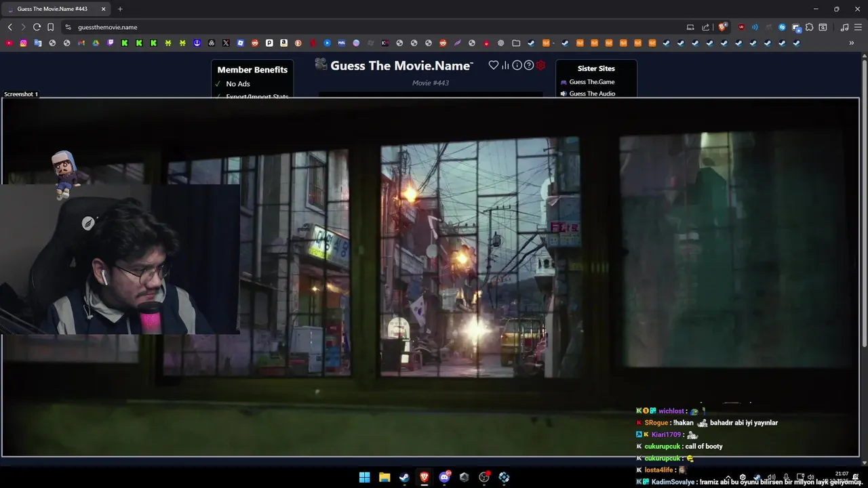Open the Gmail bookmark
Viewport: 868px width, 488px height.
[x=81, y=43]
